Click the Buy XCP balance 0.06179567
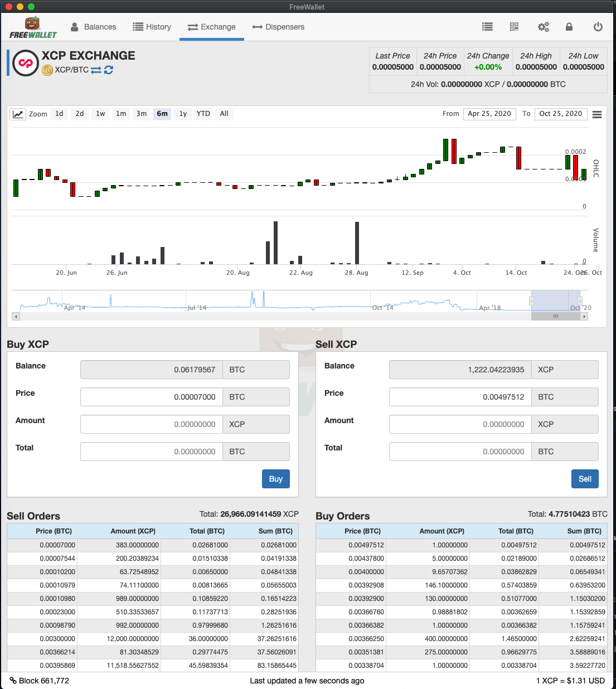This screenshot has height=689, width=616. [x=152, y=370]
